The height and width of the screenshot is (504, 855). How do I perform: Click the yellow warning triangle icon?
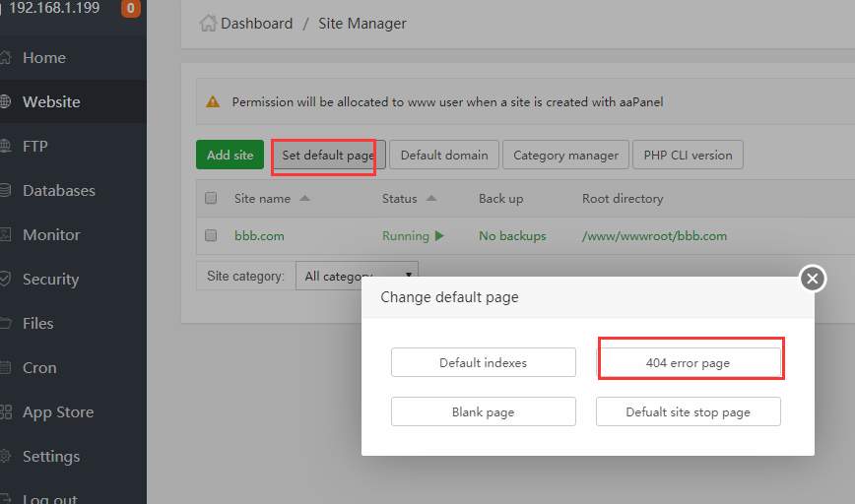213,101
